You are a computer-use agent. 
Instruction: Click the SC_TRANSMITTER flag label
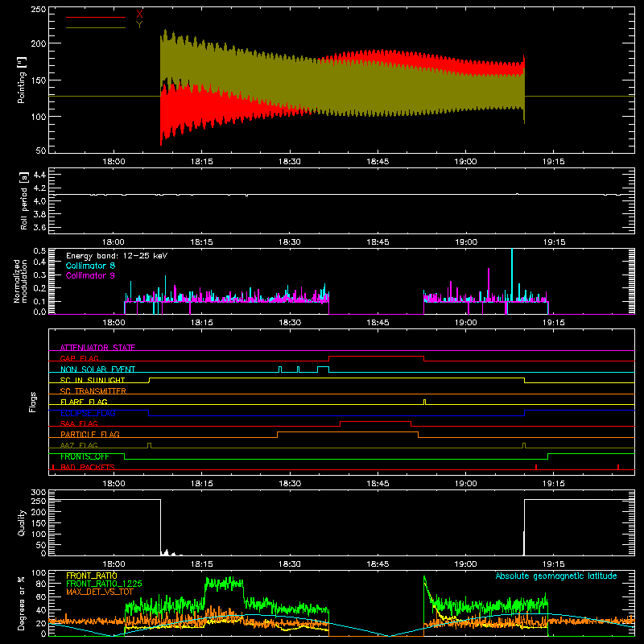click(x=93, y=390)
